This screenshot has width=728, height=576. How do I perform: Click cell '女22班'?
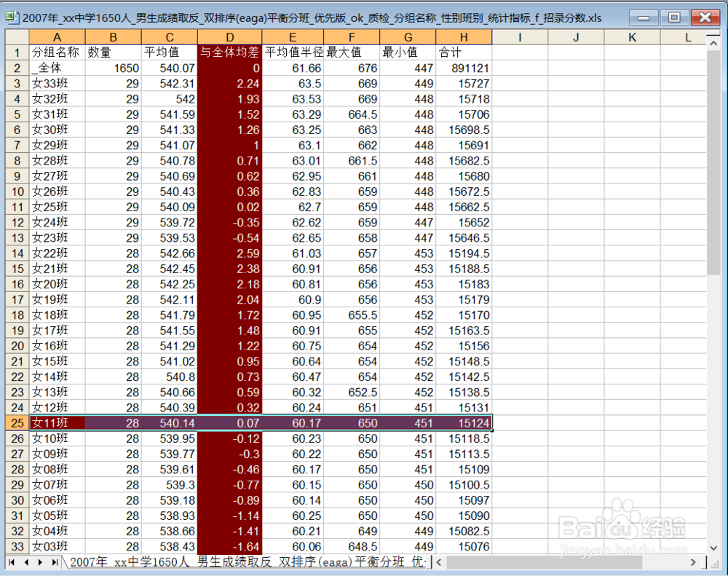pyautogui.click(x=57, y=253)
